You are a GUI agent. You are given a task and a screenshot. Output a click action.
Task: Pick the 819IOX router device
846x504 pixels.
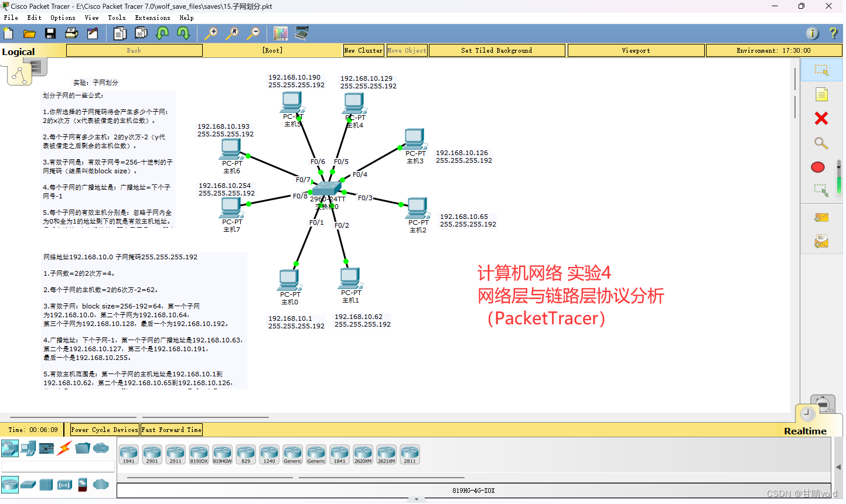tap(199, 455)
